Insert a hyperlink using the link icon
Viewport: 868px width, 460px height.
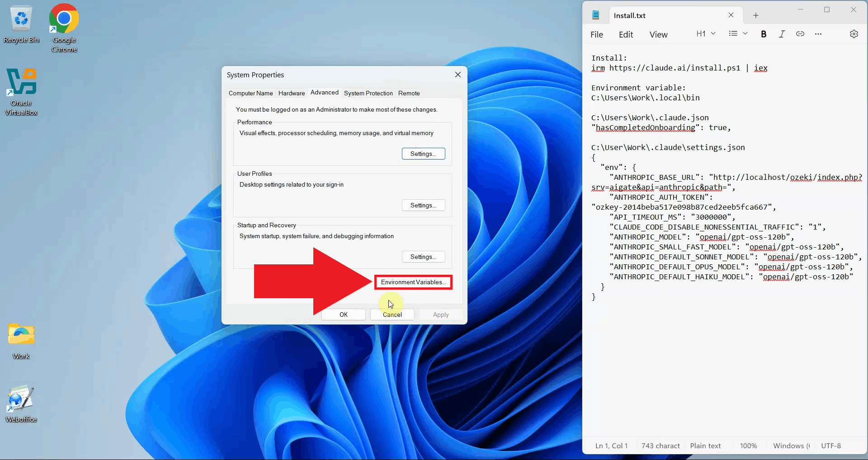tap(800, 34)
